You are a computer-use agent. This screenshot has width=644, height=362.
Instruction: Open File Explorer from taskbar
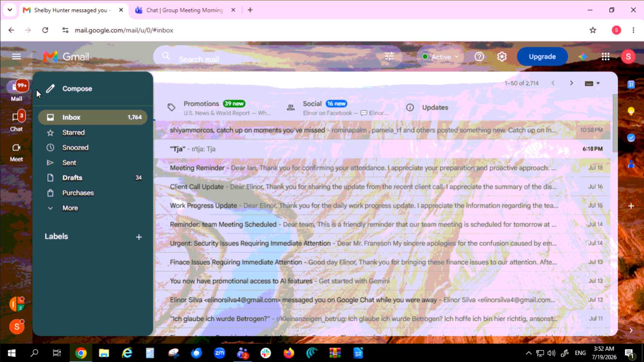click(104, 353)
